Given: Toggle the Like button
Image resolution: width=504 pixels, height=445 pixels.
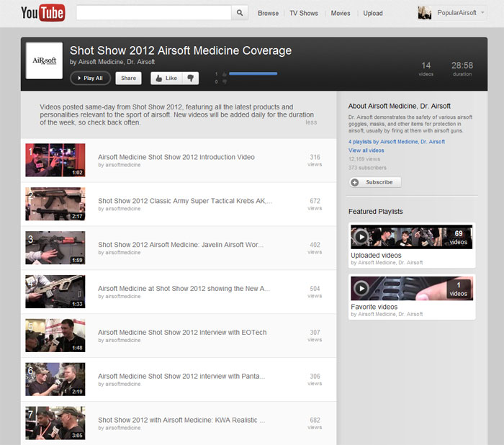Looking at the screenshot, I should click(x=166, y=78).
